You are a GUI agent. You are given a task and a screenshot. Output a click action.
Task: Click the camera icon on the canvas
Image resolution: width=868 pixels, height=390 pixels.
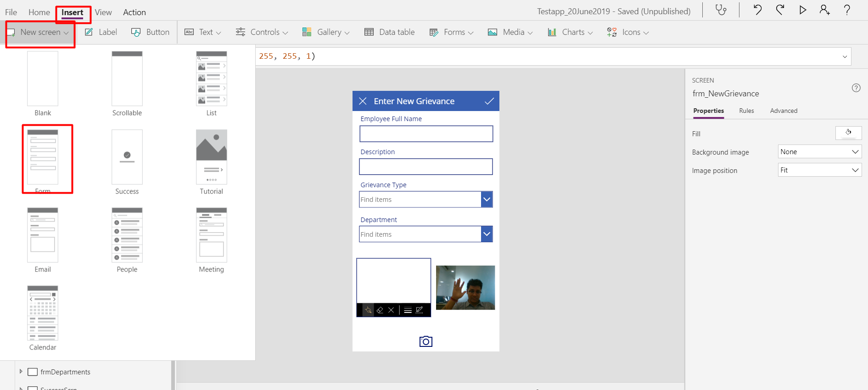(426, 341)
